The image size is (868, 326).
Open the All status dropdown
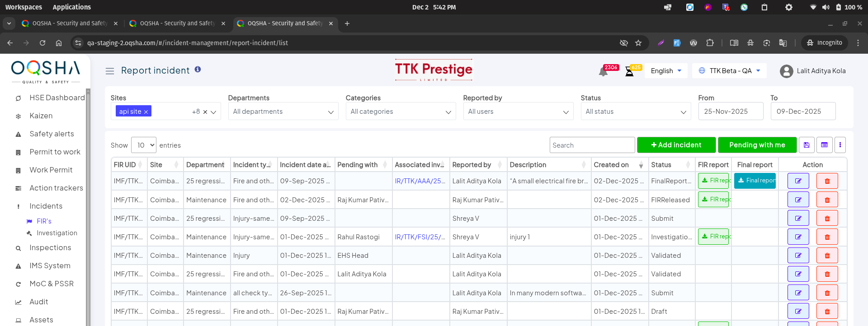click(x=635, y=112)
